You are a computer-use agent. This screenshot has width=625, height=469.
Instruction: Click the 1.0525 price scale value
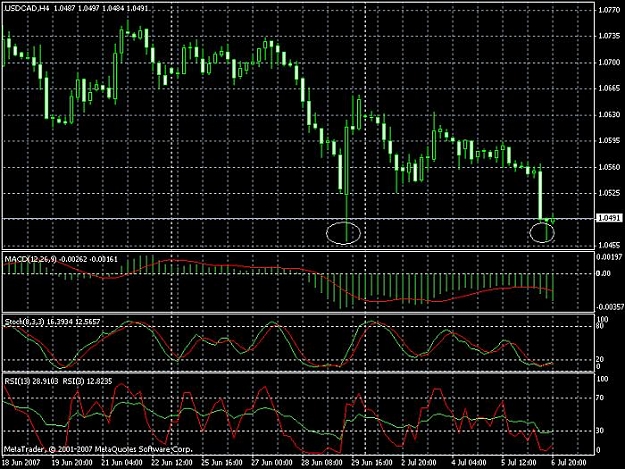click(x=609, y=193)
